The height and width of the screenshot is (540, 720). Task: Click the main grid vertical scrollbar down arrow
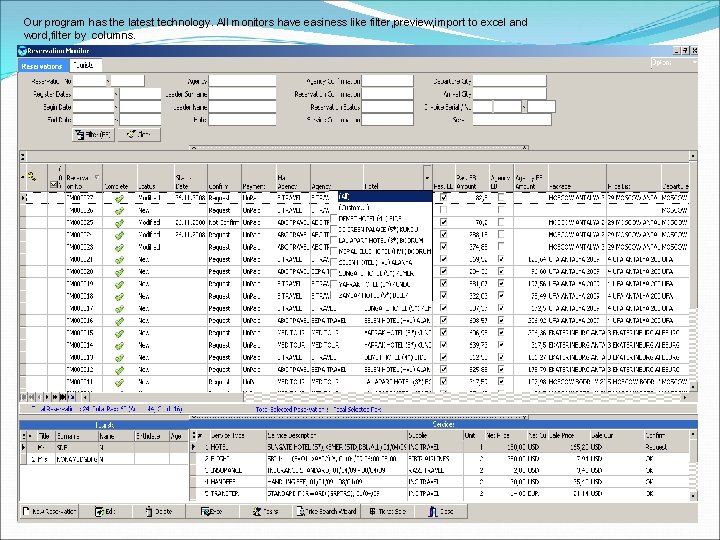click(692, 387)
